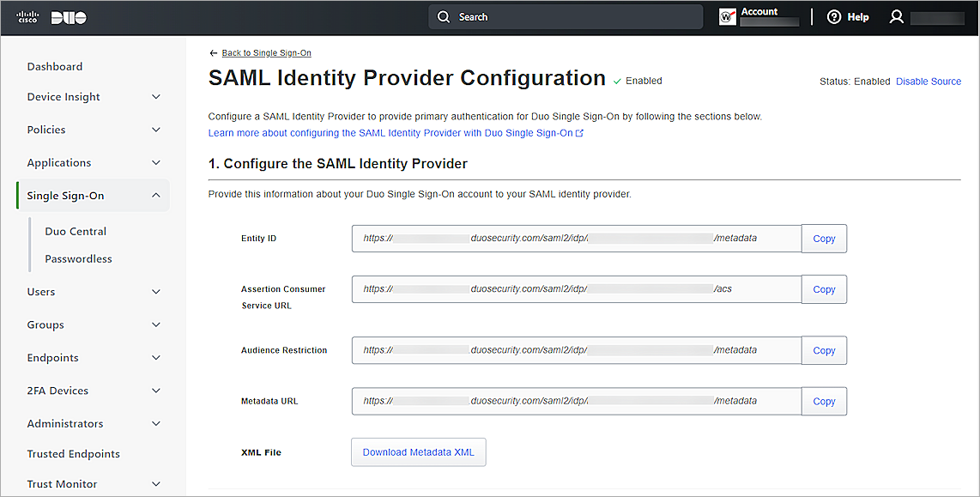Select Duo Central under Single Sign-On
Viewport: 980px width, 497px height.
76,231
